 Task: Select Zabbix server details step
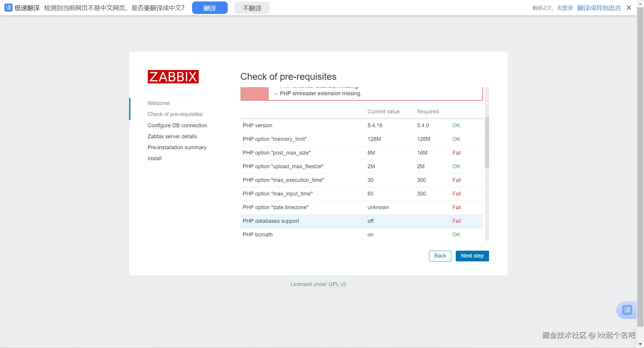point(172,136)
